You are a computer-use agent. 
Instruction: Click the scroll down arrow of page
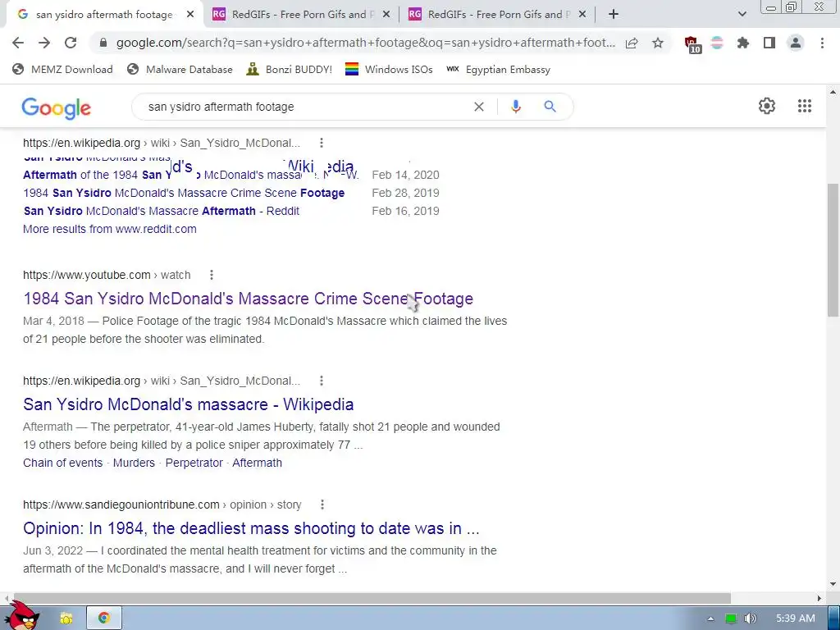[x=833, y=584]
